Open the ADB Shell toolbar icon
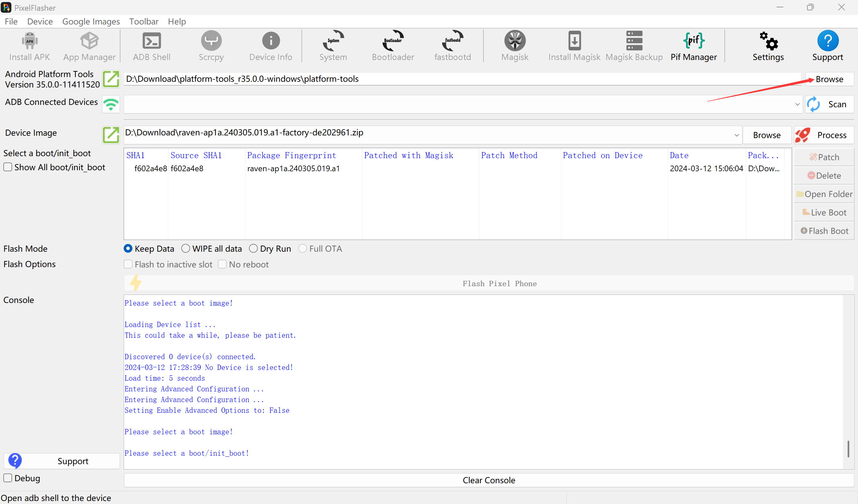Image resolution: width=858 pixels, height=504 pixels. [151, 46]
